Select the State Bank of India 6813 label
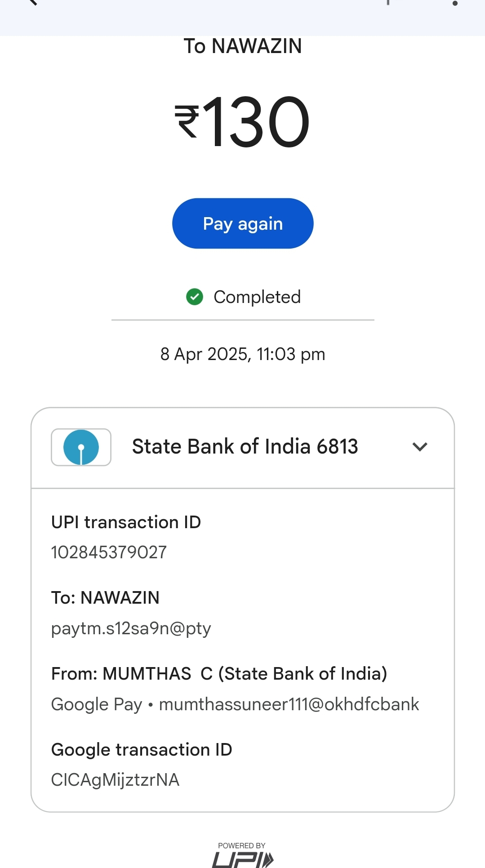 [245, 447]
